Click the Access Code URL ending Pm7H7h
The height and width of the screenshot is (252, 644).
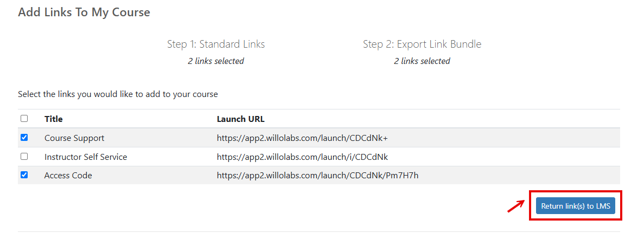(317, 176)
